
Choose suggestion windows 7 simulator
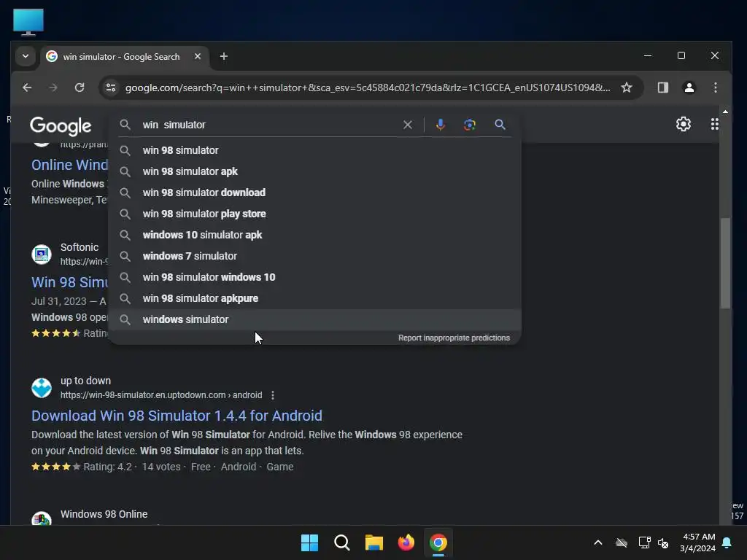pyautogui.click(x=315, y=256)
